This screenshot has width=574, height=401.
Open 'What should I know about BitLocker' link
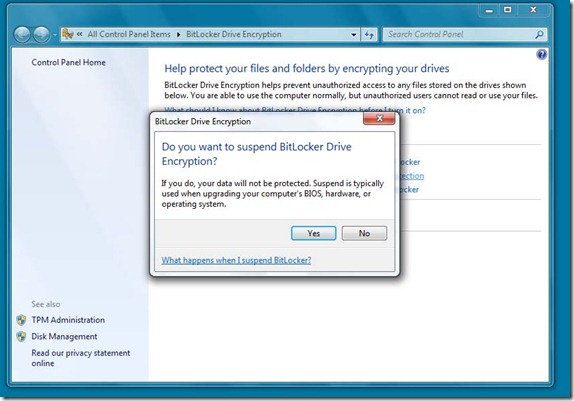(295, 110)
